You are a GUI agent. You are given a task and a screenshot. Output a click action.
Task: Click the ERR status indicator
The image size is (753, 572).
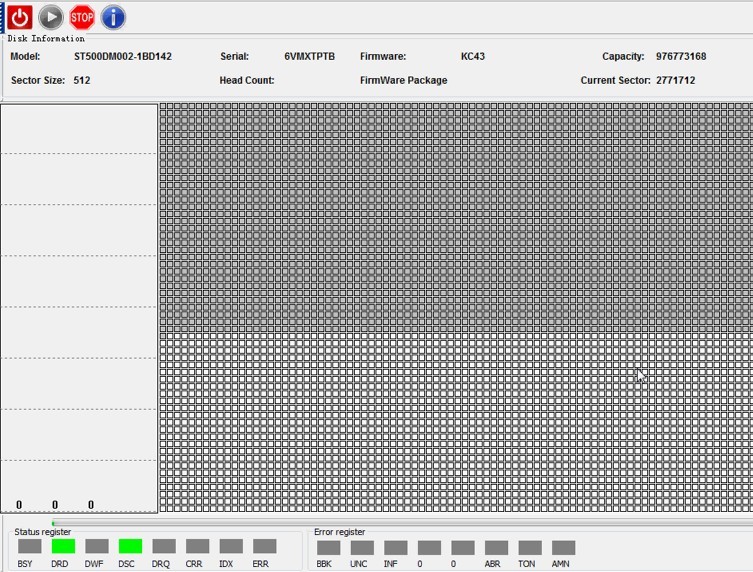click(265, 546)
